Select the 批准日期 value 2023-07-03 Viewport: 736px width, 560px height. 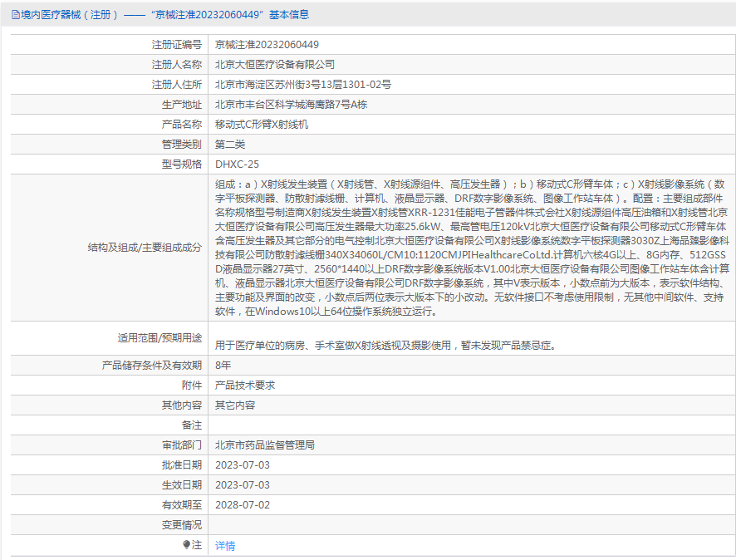[x=243, y=465]
